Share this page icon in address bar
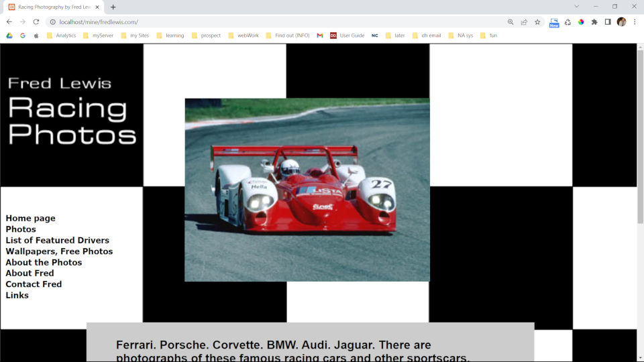 click(524, 22)
